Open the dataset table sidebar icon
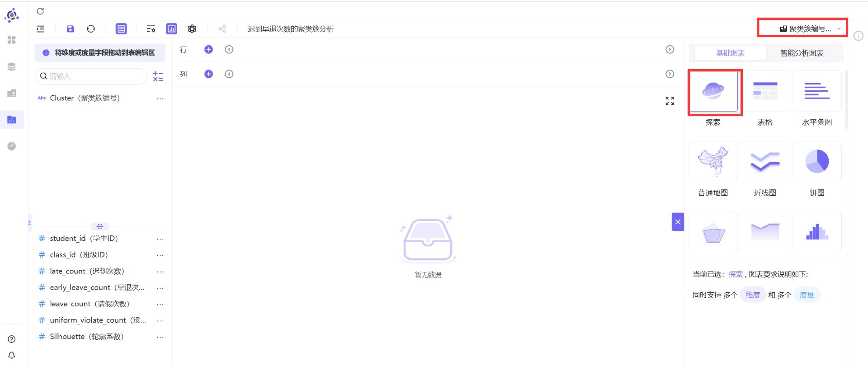868x366 pixels. [x=12, y=93]
